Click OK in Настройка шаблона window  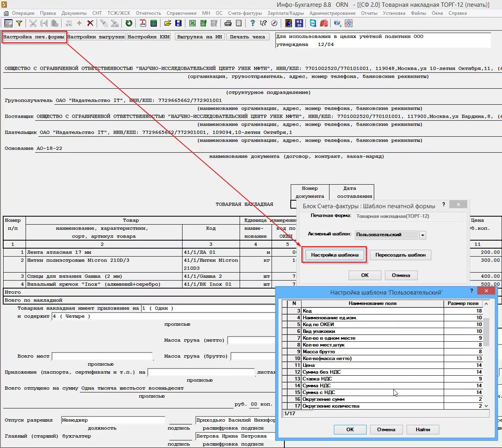pyautogui.click(x=350, y=430)
